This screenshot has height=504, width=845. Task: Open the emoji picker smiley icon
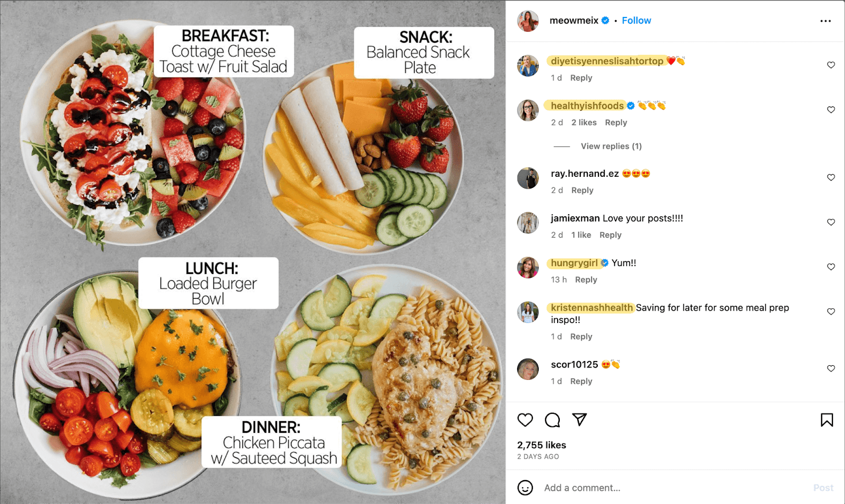point(525,488)
